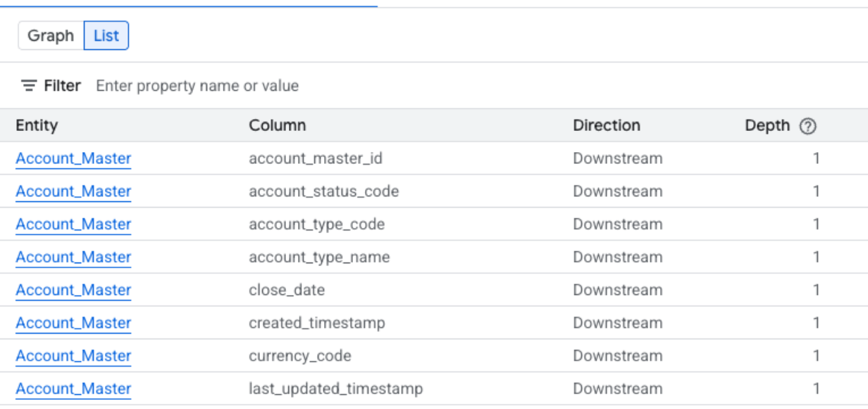This screenshot has width=868, height=409.
Task: Click the Direction column header
Action: point(607,125)
